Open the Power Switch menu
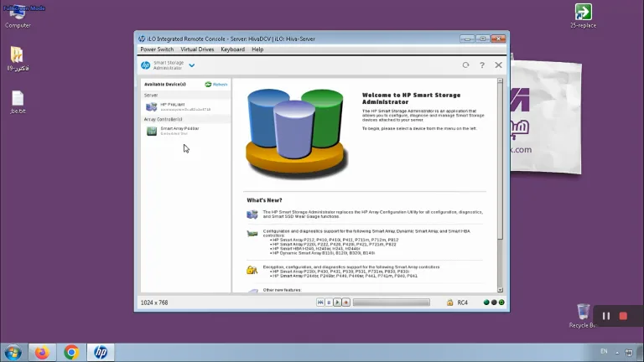 [x=157, y=49]
